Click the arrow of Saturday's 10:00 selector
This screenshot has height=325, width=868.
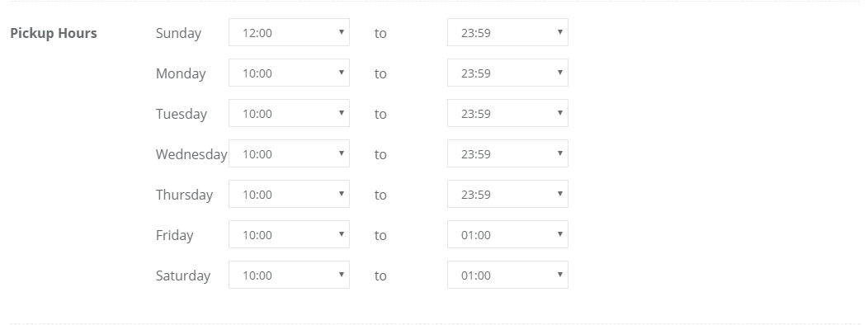(342, 275)
